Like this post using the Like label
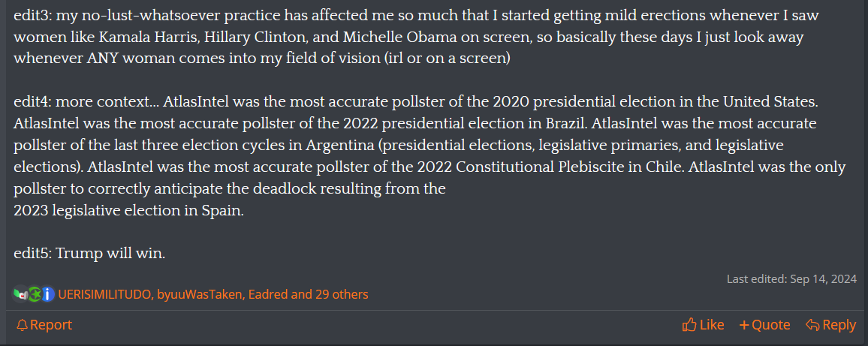 click(712, 325)
